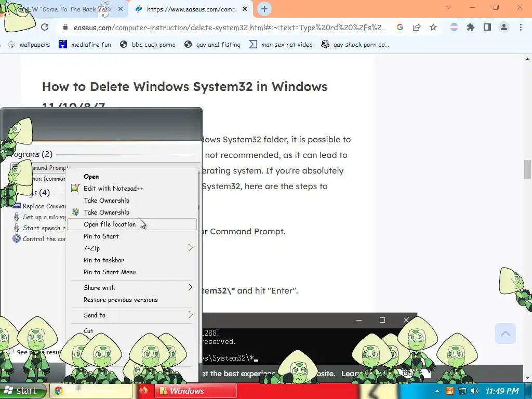Click scrollbar up arrow

coord(528,59)
